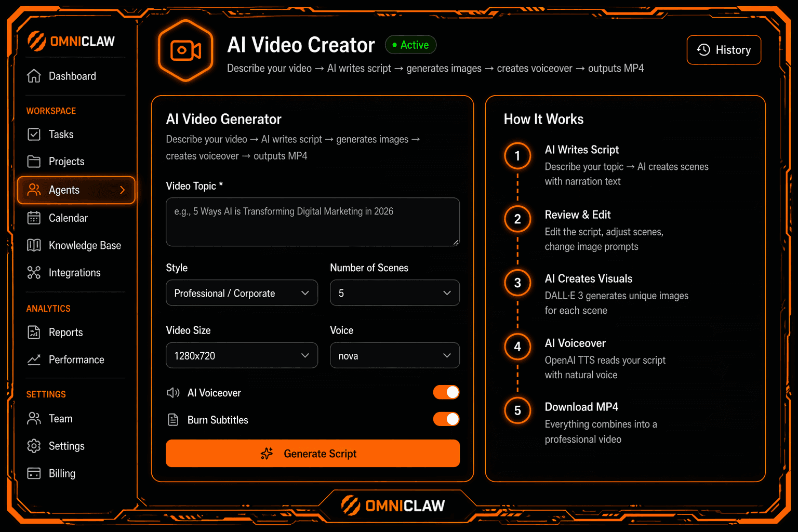Open Billing page
Viewport: 798px width, 532px height.
pos(76,473)
